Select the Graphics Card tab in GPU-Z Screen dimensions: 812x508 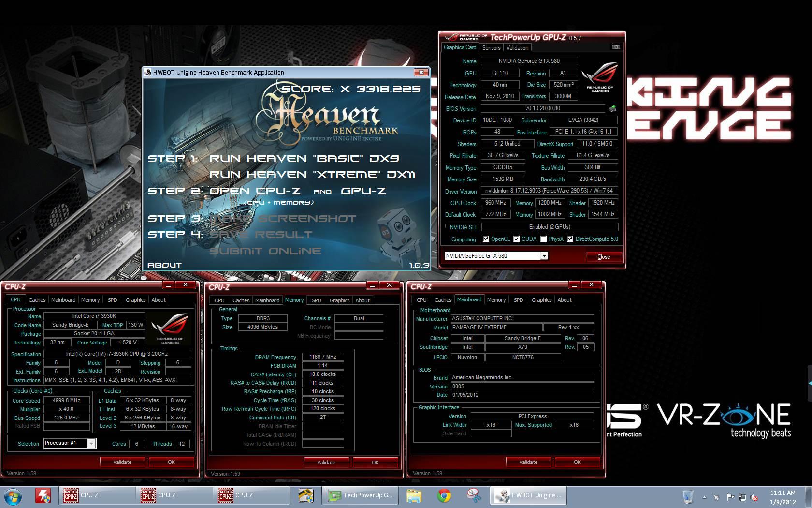tap(460, 47)
